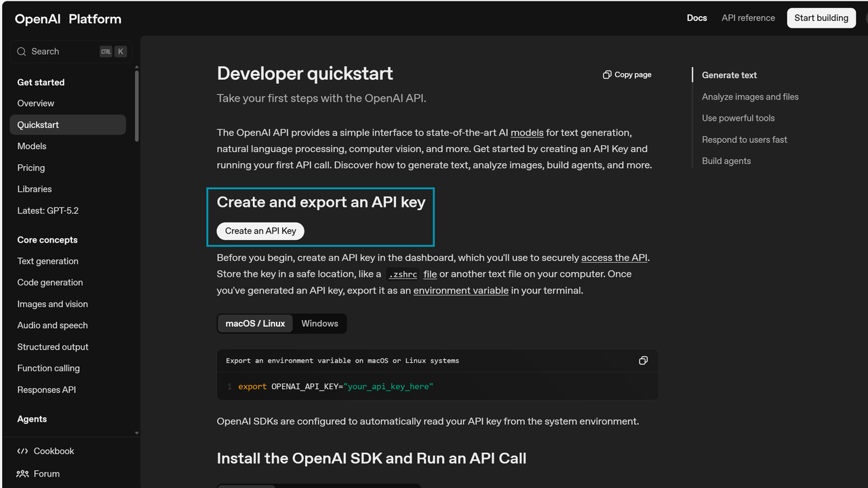This screenshot has height=488, width=868.
Task: Select Quickstart in the sidebar
Action: click(68, 125)
